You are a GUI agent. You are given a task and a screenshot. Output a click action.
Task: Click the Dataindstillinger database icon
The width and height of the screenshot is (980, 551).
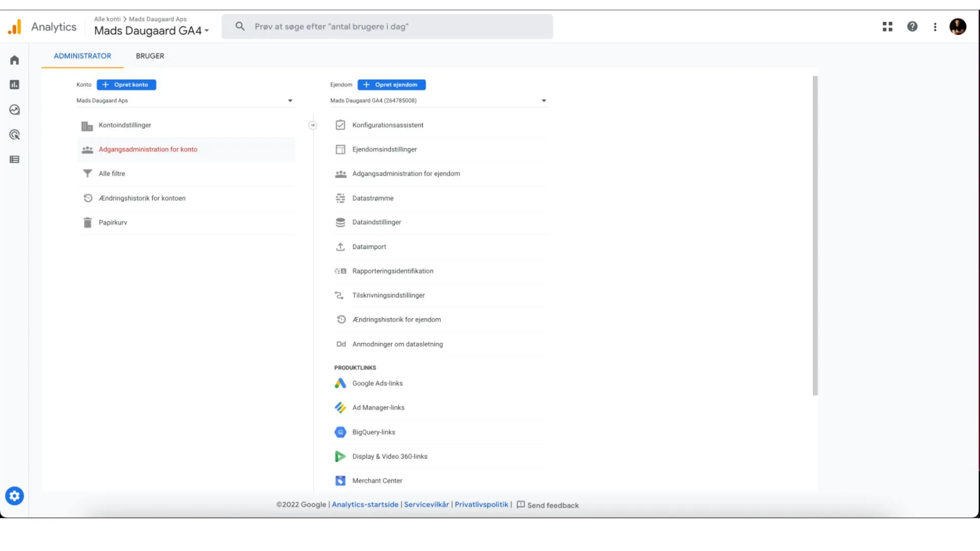(340, 222)
